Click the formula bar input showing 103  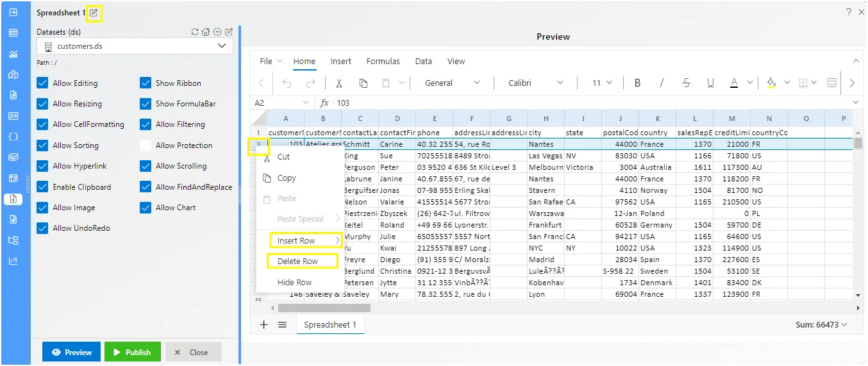(590, 103)
